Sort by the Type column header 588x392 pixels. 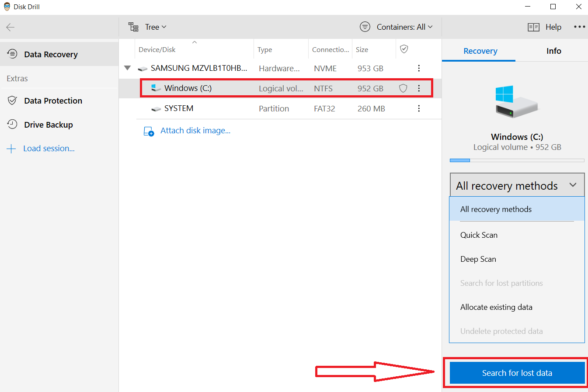pyautogui.click(x=281, y=49)
